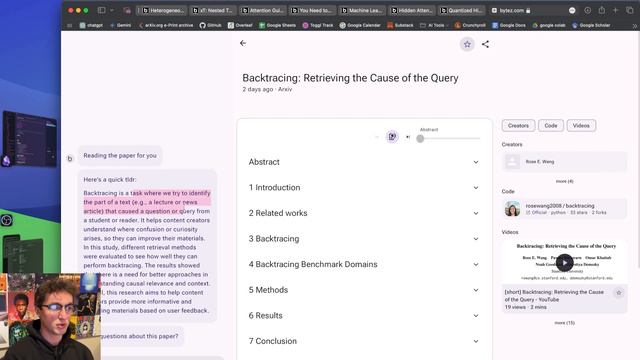The image size is (640, 360).
Task: Open GitHub bookmark
Action: 210,25
